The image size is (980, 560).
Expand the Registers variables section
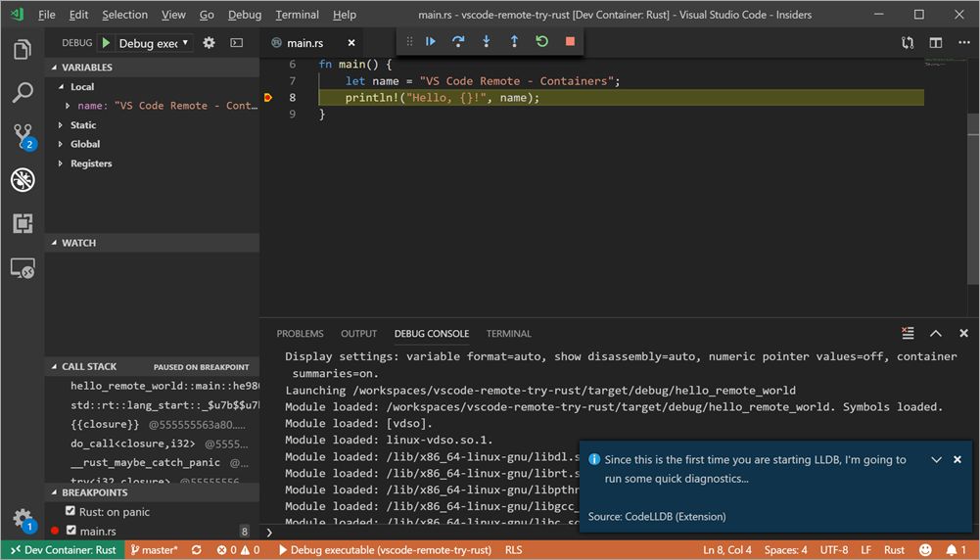[x=91, y=163]
